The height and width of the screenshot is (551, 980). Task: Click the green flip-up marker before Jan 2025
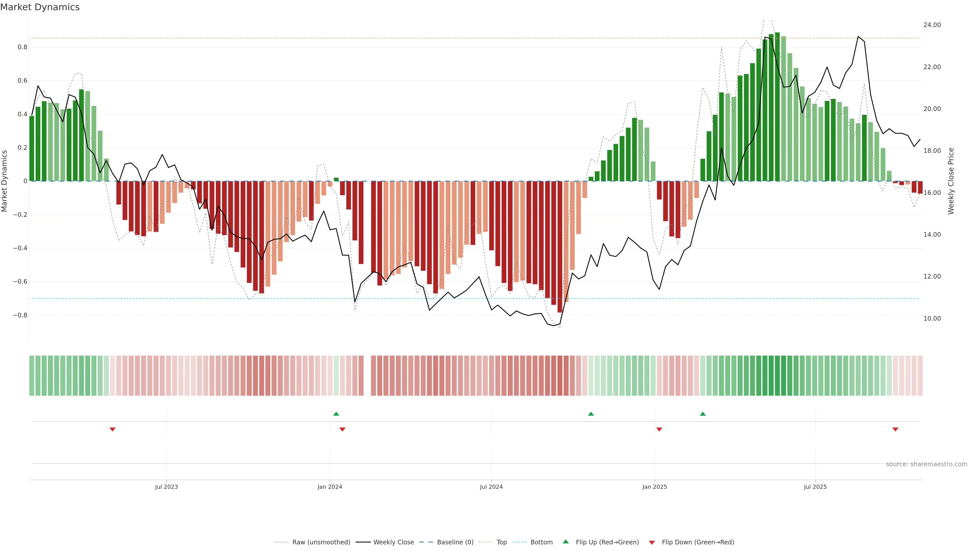pyautogui.click(x=591, y=414)
